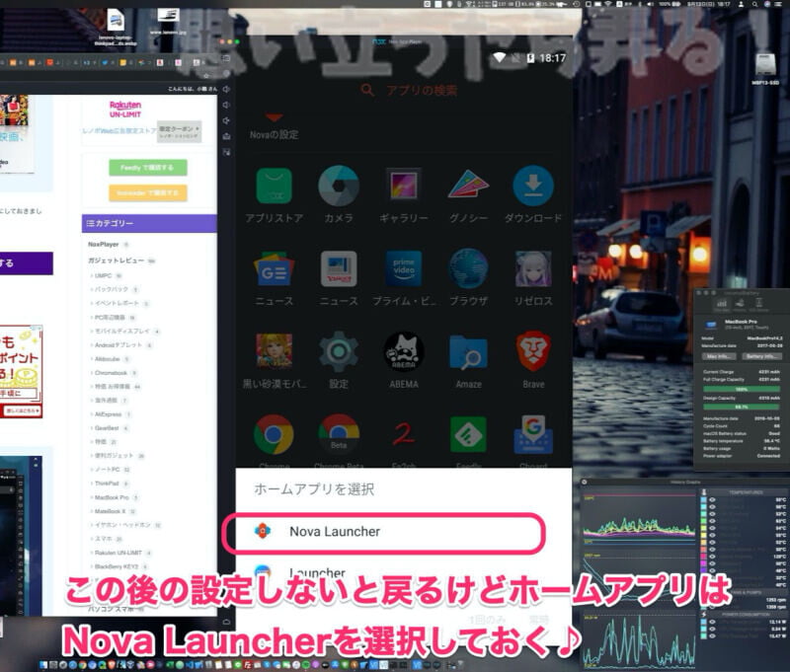Image resolution: width=790 pixels, height=672 pixels.
Task: Click the Nox toolbox icon in the side toolbar
Action: tap(227, 136)
